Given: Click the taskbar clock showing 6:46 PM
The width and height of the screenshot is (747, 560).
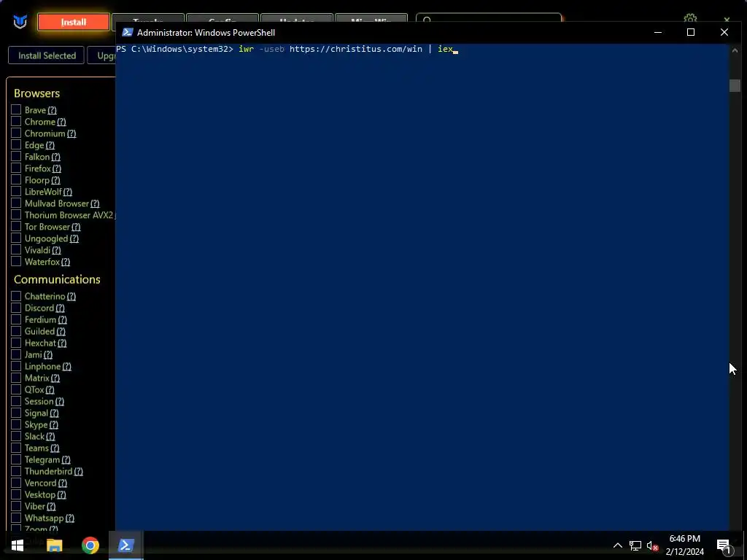Looking at the screenshot, I should click(x=684, y=545).
